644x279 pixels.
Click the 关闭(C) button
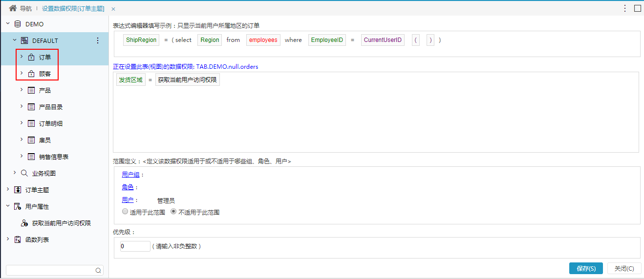624,268
